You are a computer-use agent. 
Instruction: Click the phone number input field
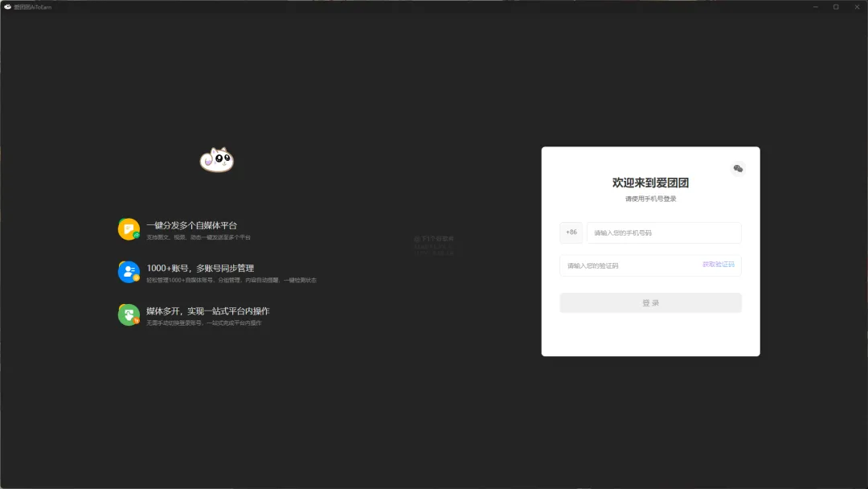click(663, 232)
